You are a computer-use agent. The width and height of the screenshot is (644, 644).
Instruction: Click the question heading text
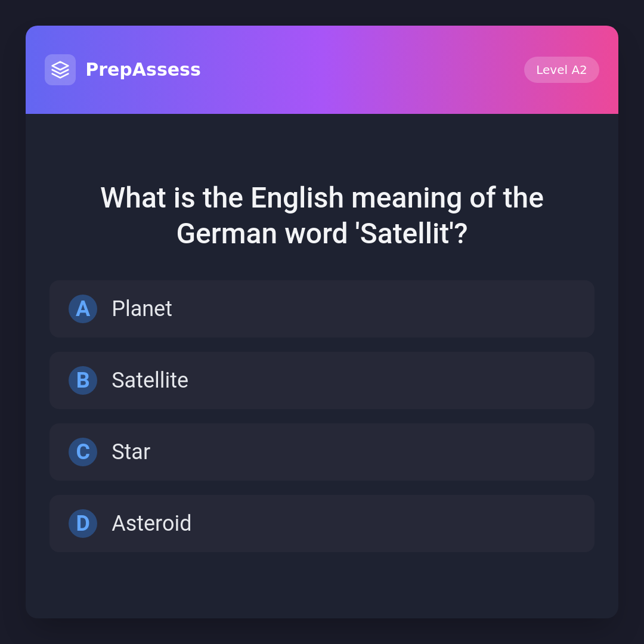point(322,215)
